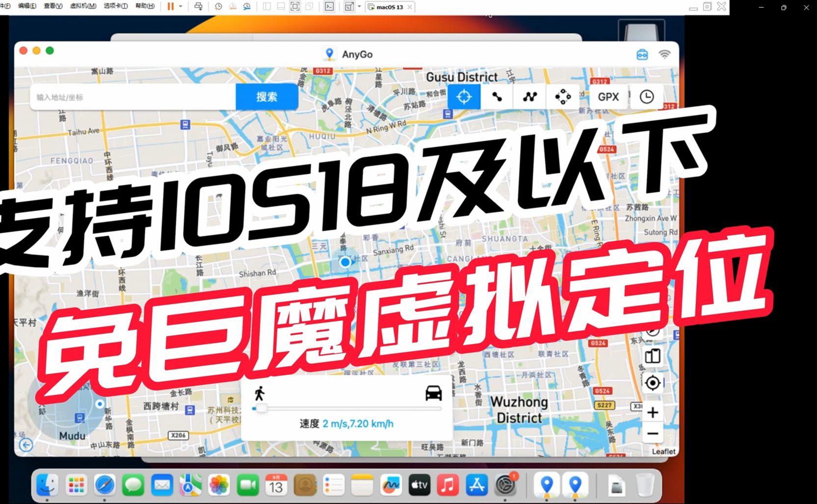Image resolution: width=817 pixels, height=504 pixels.
Task: Open App Store from the Dock
Action: coord(476,485)
